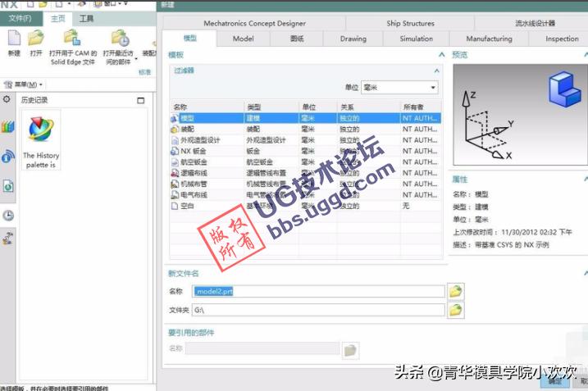Sort by the 所有者 column header
The width and height of the screenshot is (588, 391).
point(421,107)
